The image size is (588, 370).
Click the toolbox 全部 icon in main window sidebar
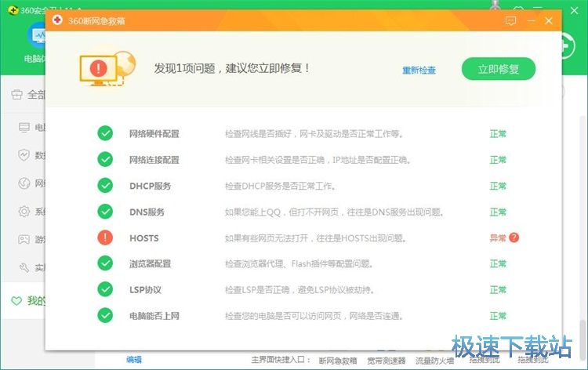coord(16,95)
